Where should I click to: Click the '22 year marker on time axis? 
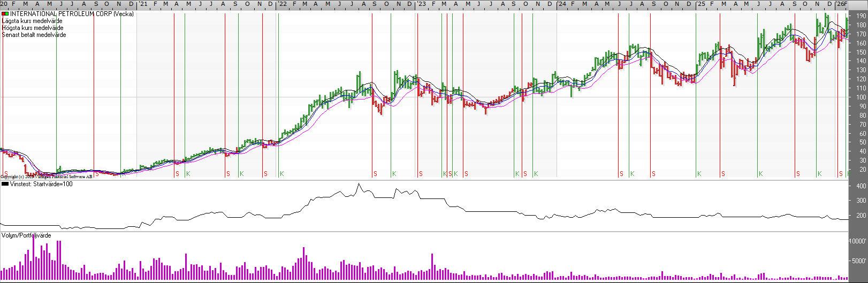coord(282,4)
